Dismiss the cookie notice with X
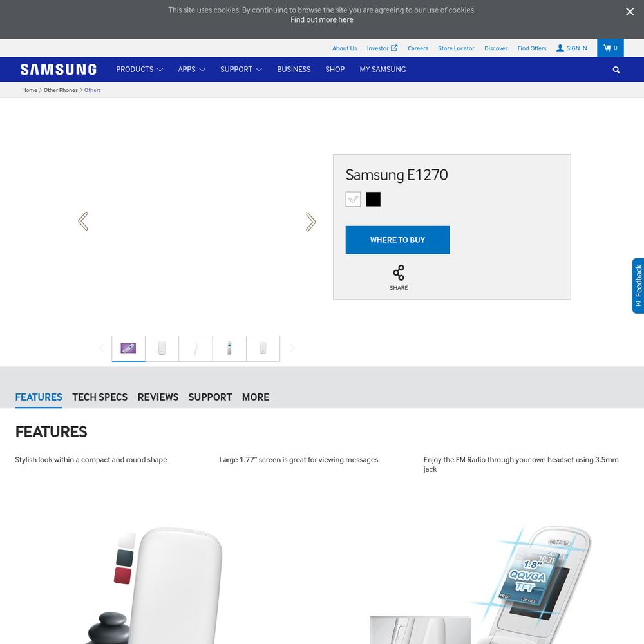644x644 pixels. 630,12
